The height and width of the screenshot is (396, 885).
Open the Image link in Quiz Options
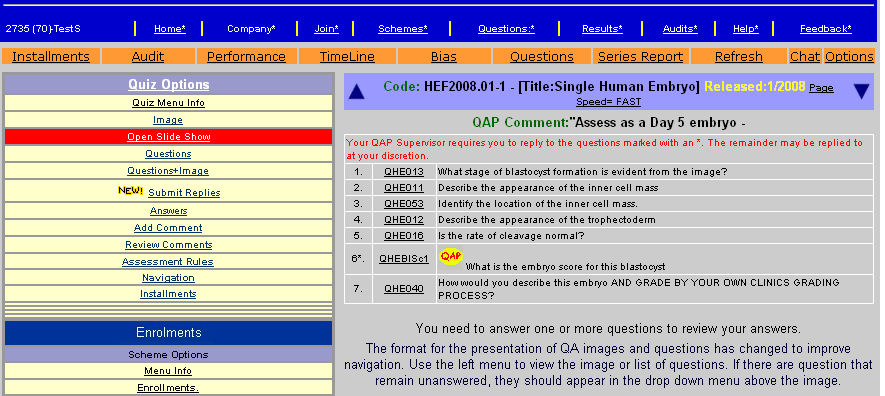168,120
